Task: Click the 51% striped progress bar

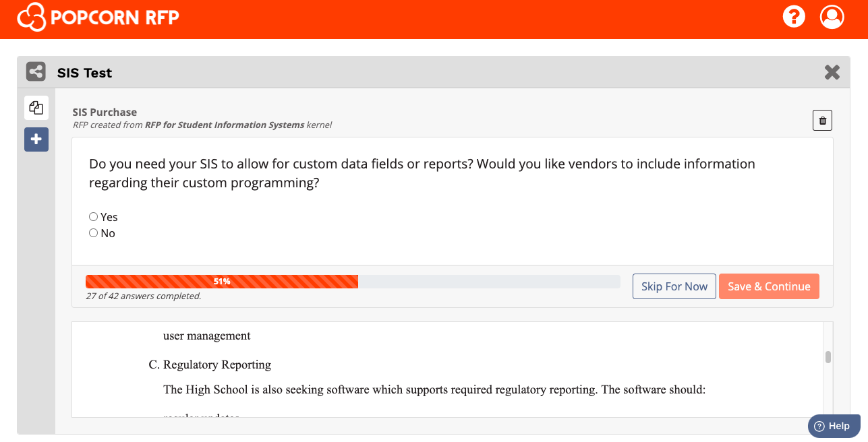Action: pyautogui.click(x=222, y=282)
